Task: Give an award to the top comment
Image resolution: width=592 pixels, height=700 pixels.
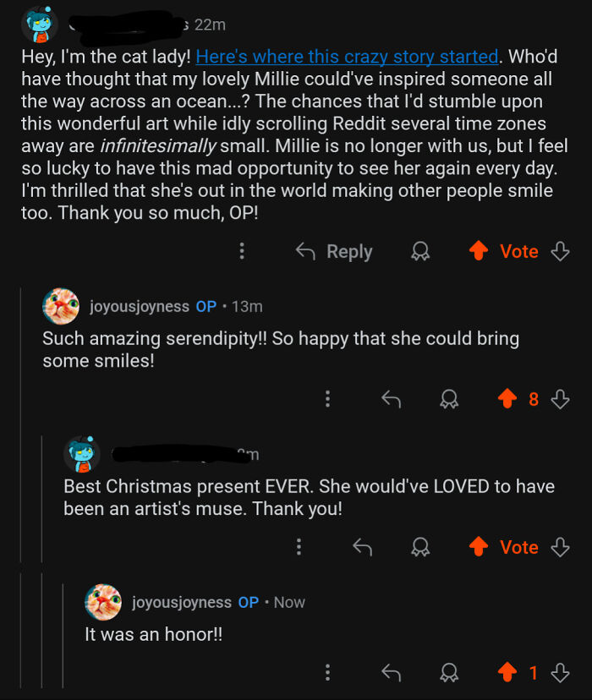Action: click(x=419, y=251)
